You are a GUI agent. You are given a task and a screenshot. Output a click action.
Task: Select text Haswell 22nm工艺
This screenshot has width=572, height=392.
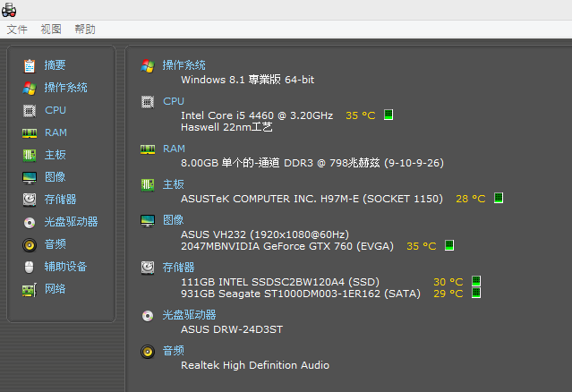coord(226,127)
